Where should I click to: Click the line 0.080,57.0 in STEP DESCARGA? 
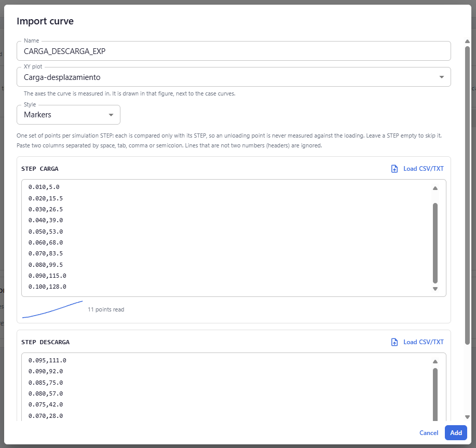pyautogui.click(x=46, y=393)
